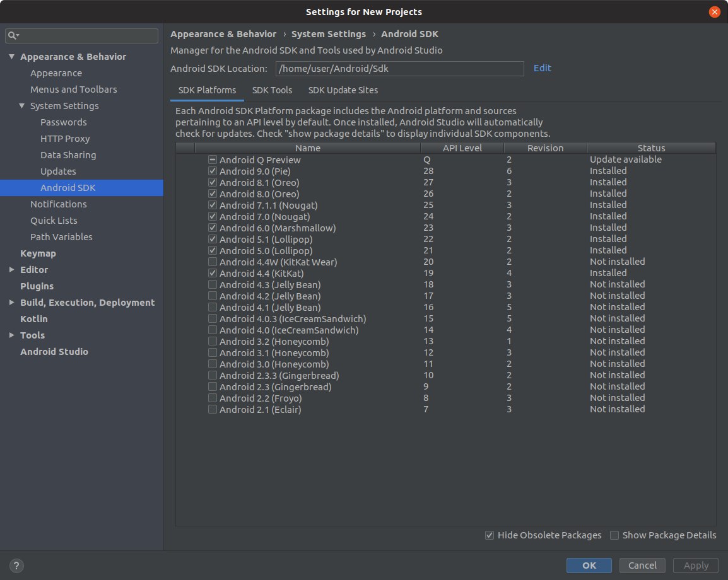This screenshot has width=728, height=580.
Task: Open the Plugins settings page
Action: 37,286
